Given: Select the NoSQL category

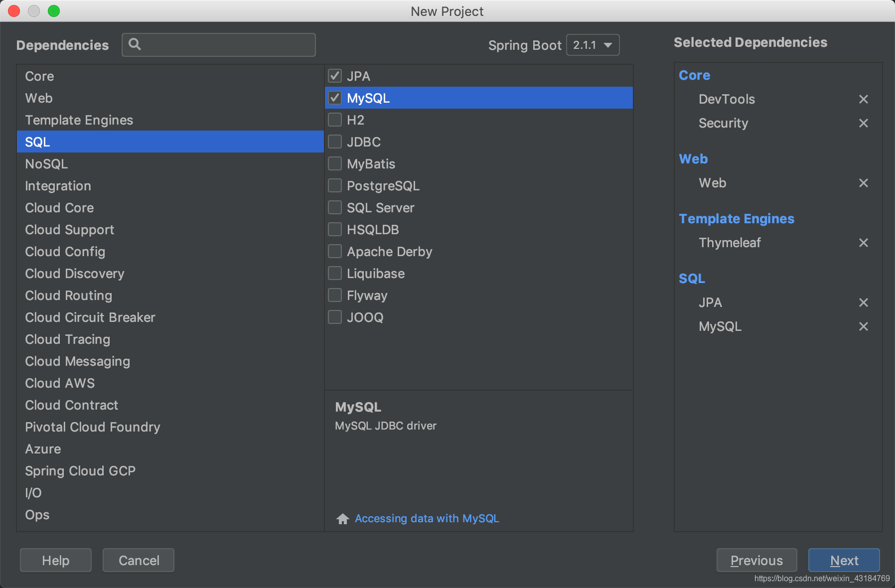Looking at the screenshot, I should point(170,164).
